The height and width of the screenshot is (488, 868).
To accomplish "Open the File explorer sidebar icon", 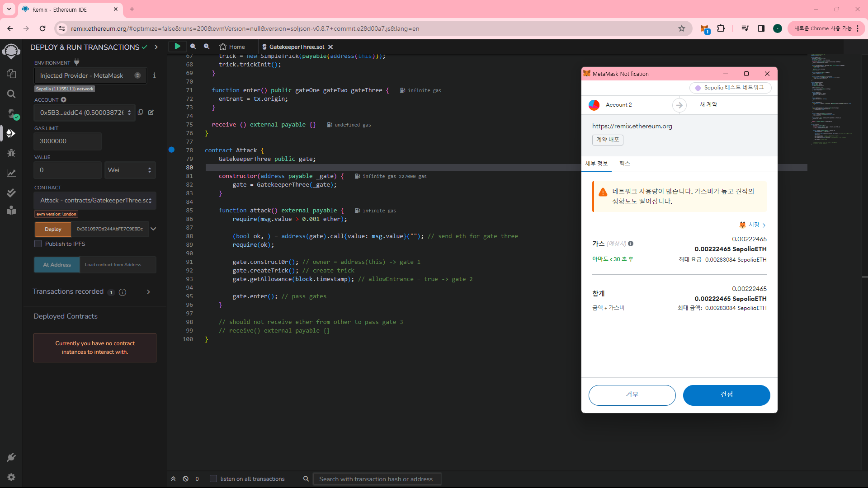I will [12, 74].
